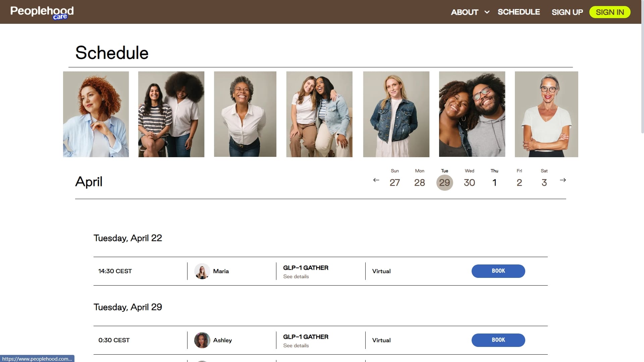Book the 14:30 CEST session with Maria

[x=498, y=271]
